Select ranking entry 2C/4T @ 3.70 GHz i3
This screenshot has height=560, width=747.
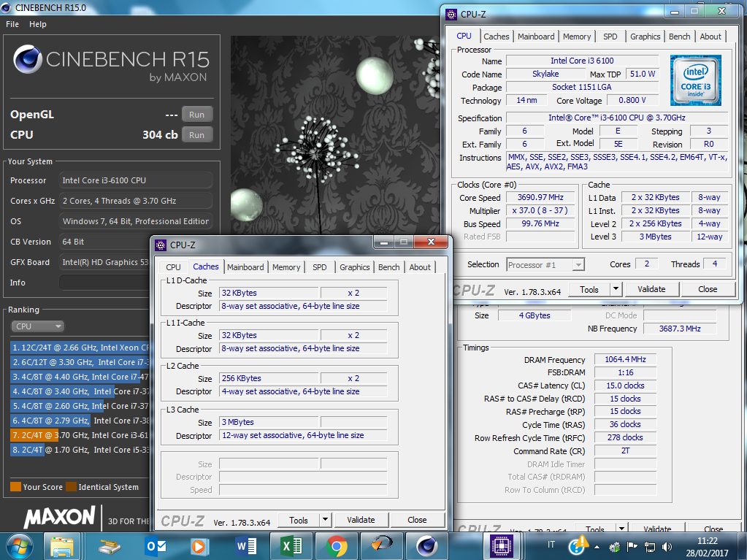click(80, 435)
